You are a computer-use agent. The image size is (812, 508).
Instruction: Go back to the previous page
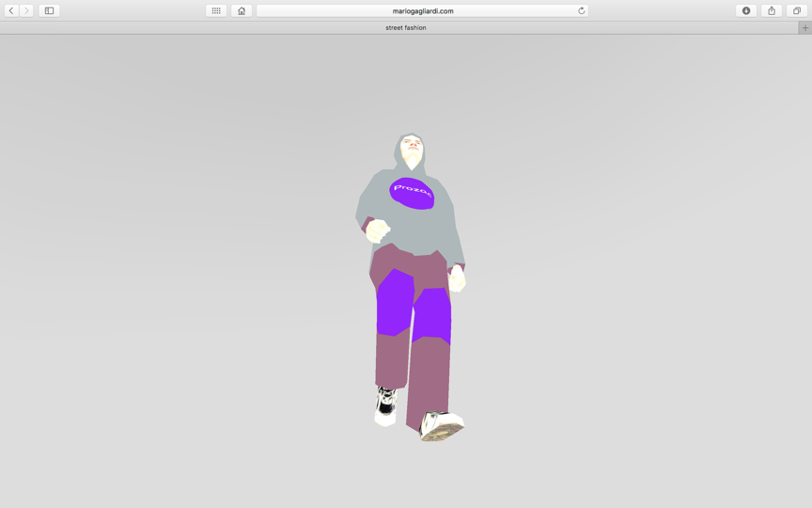pyautogui.click(x=11, y=10)
